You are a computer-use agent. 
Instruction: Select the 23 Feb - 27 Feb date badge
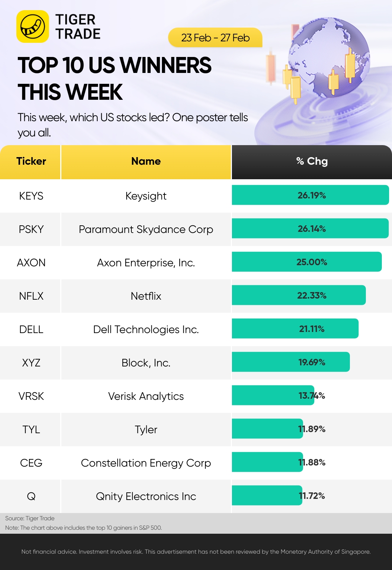click(x=215, y=37)
